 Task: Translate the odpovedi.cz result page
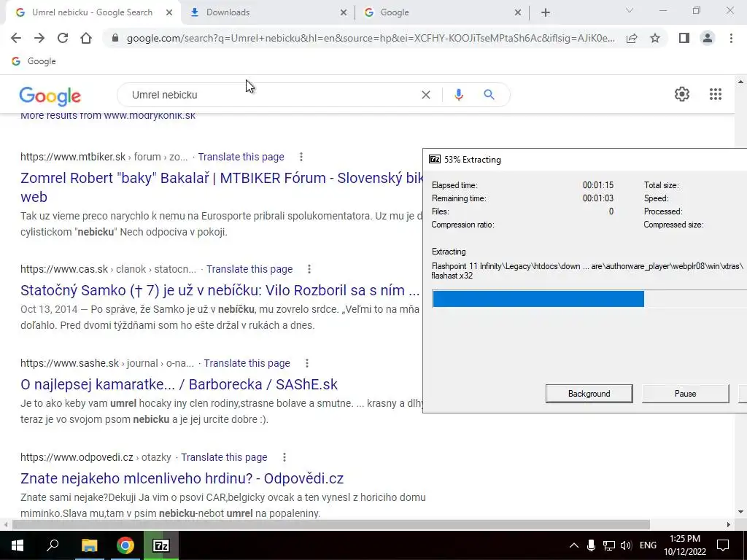pyautogui.click(x=224, y=457)
